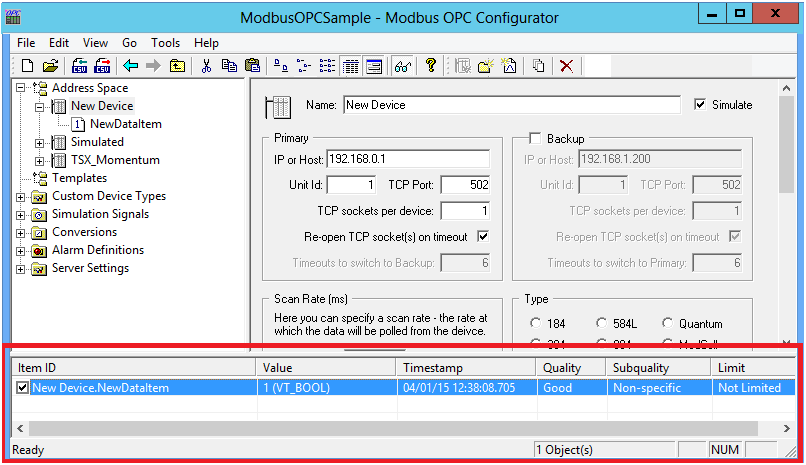806x465 pixels.
Task: Go up one level folder icon
Action: (x=177, y=66)
